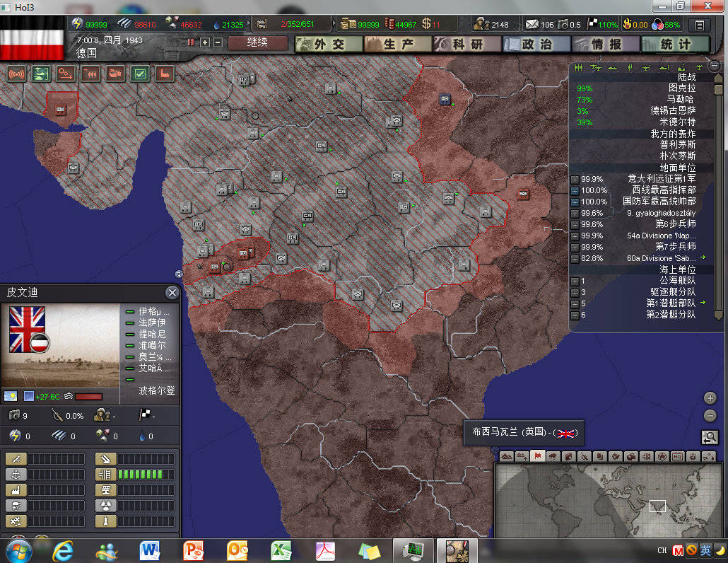Open Internet Explorer from taskbar
Image resolution: width=728 pixels, height=563 pixels.
pos(63,552)
